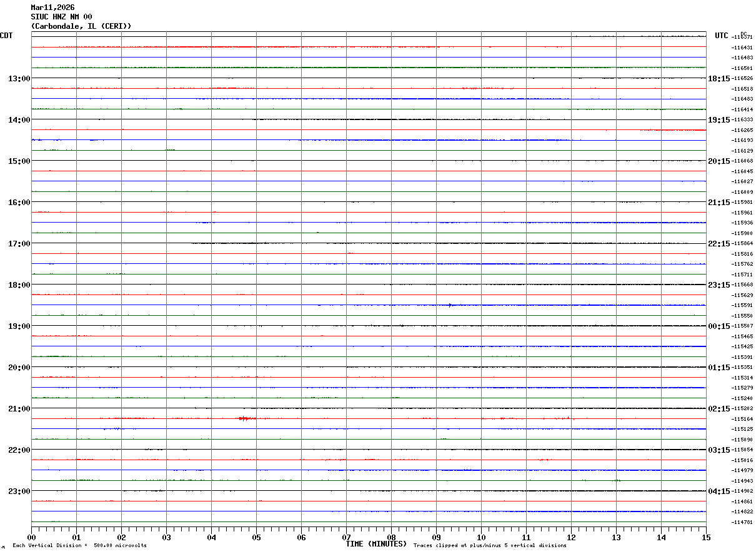
Task: Click minute tick label 15 on the axis
Action: click(x=706, y=537)
